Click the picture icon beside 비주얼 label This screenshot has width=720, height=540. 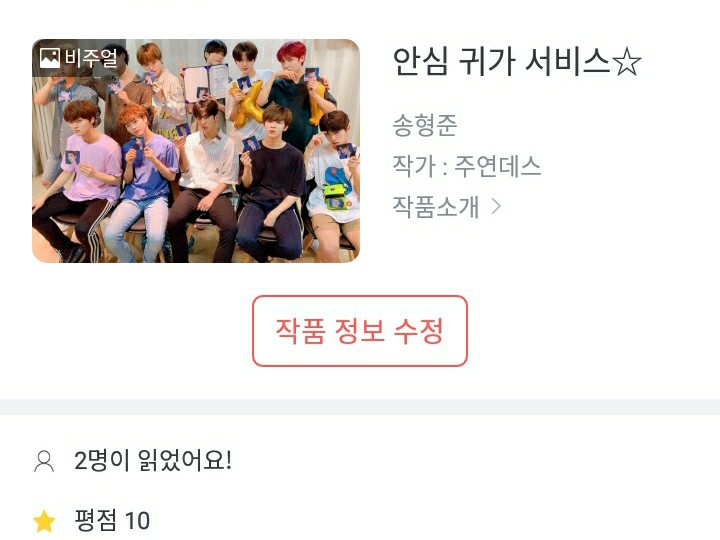coord(50,58)
